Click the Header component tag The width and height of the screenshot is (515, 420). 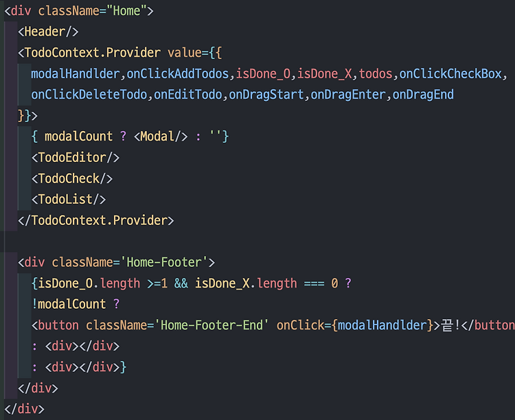click(48, 32)
